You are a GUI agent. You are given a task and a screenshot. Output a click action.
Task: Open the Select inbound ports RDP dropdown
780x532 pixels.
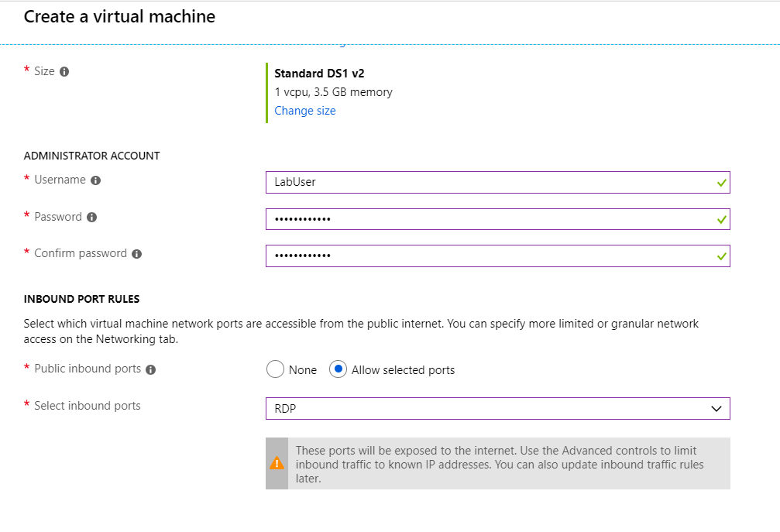coord(497,408)
